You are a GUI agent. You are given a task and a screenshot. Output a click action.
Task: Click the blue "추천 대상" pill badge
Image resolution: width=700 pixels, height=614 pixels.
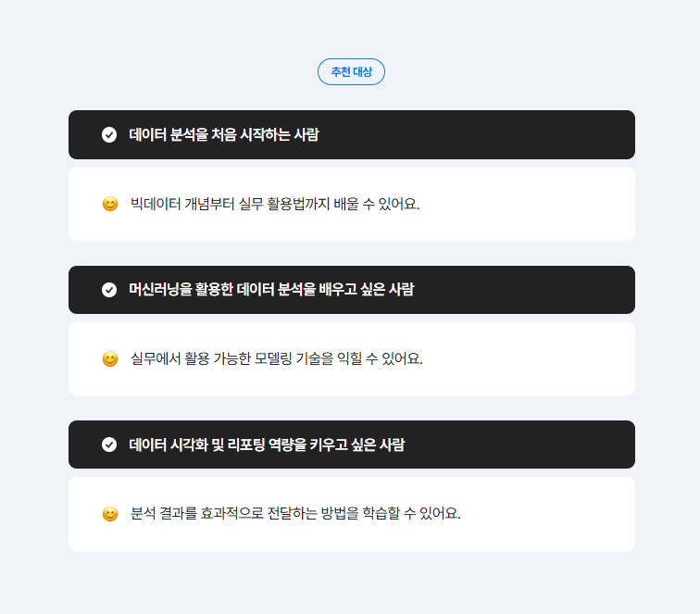(351, 72)
